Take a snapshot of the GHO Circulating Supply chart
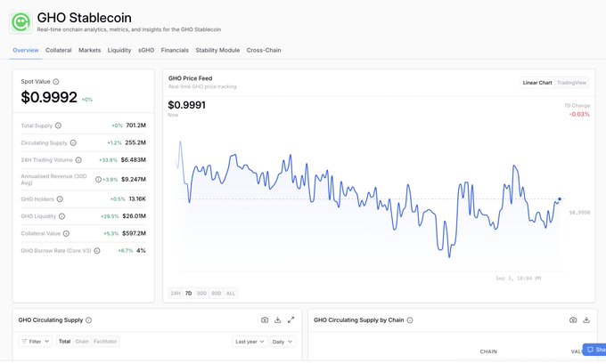 point(265,320)
